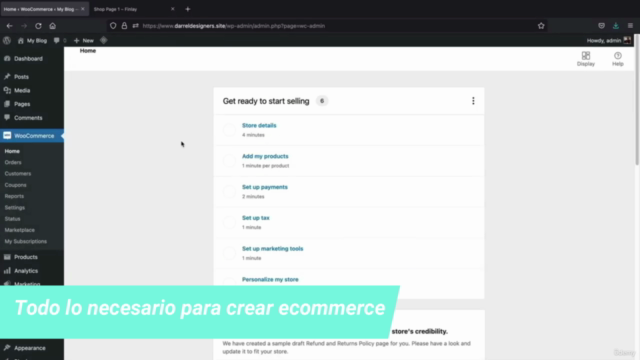Bookmark this page with the star icon

tap(541, 26)
